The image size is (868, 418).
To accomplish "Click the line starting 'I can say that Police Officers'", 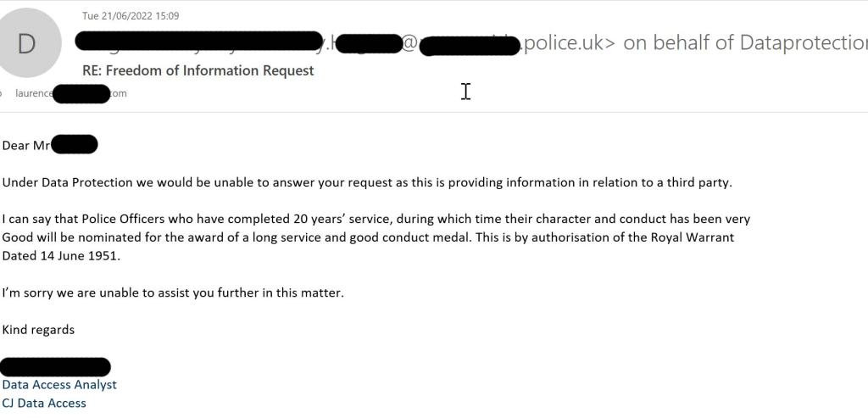I will coord(376,219).
